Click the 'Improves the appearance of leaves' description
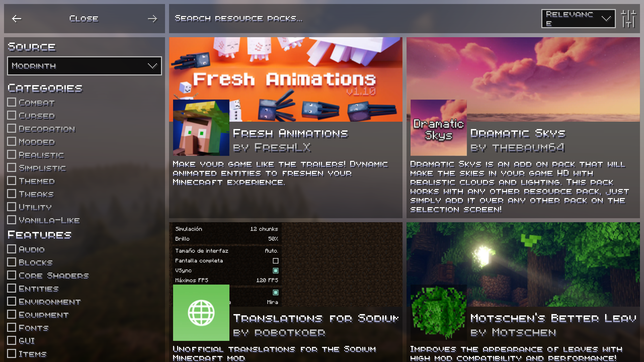644x362 pixels. click(x=517, y=354)
